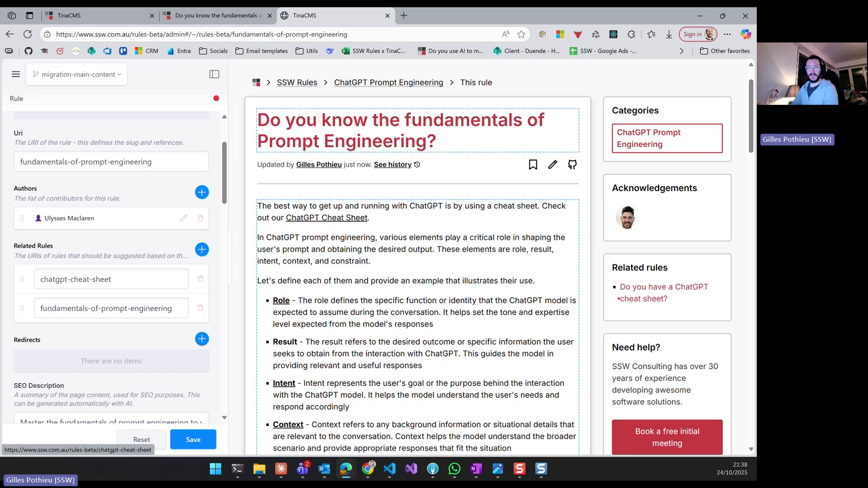This screenshot has height=488, width=868.
Task: Open the browser Settings and more menu
Action: (727, 34)
